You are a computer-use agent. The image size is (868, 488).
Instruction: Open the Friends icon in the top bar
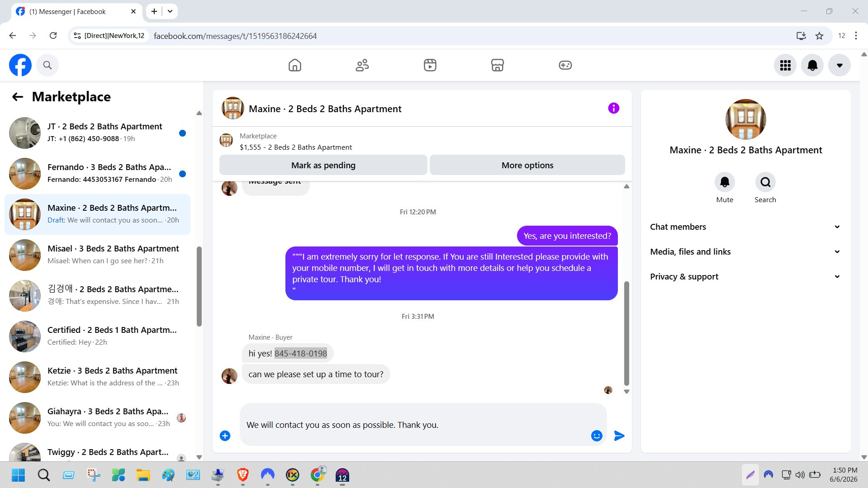tap(362, 65)
